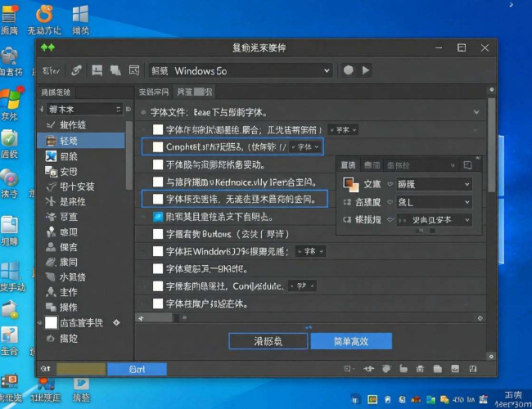Image resolution: width=532 pixels, height=409 pixels.
Task: Tick the checkbox on the 'Conf' row
Action: 158,286
